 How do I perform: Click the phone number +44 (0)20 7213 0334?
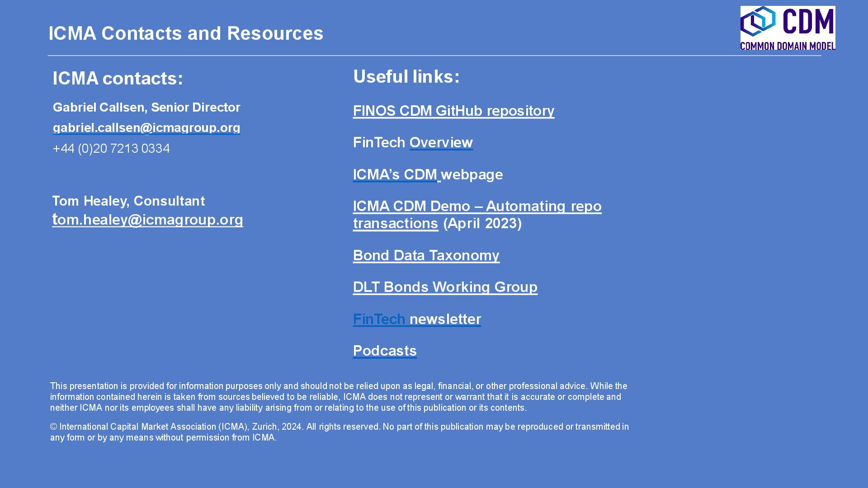(111, 149)
